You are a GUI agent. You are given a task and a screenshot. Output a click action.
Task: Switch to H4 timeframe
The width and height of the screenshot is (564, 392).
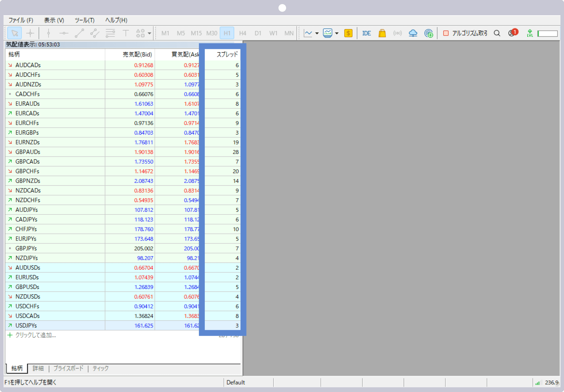point(243,33)
